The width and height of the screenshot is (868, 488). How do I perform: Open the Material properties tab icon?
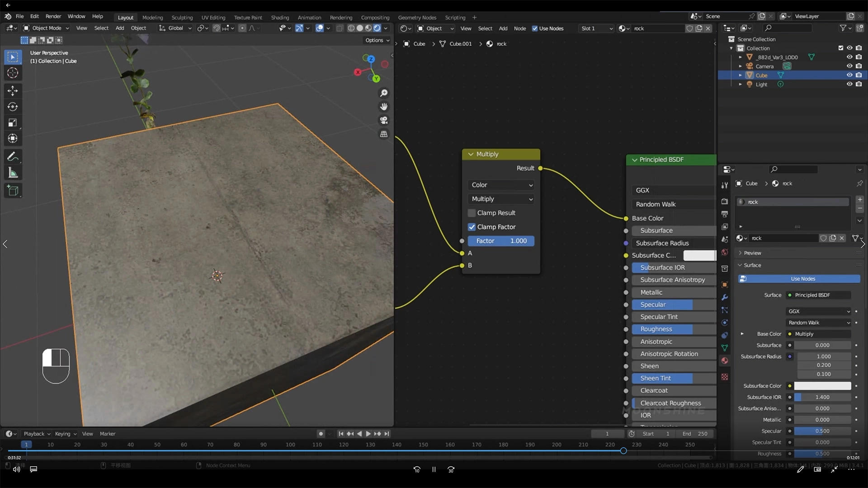[x=725, y=361]
